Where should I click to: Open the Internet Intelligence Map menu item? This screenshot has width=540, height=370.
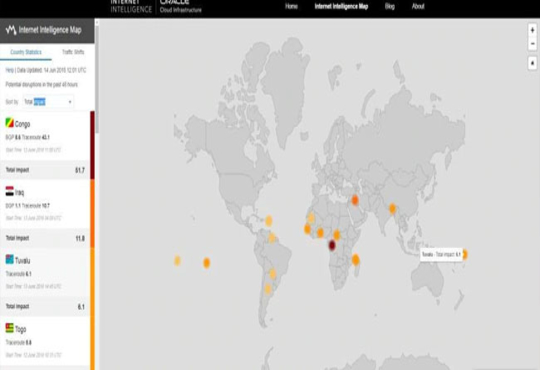(x=341, y=6)
